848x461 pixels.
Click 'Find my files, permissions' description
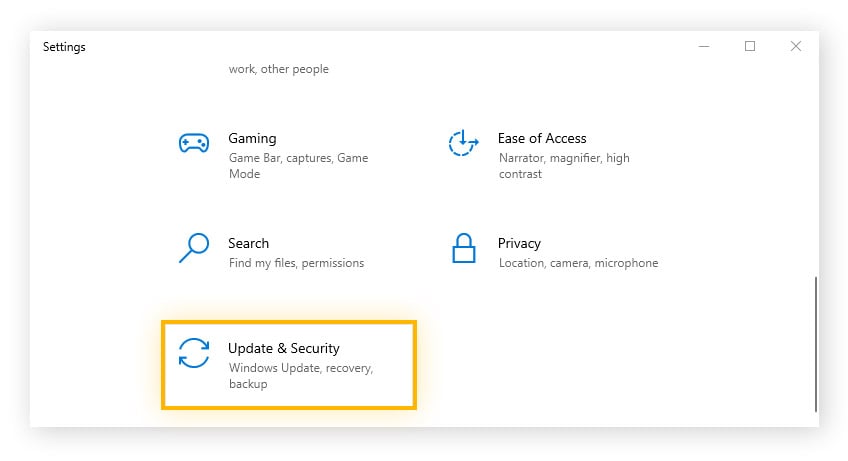(296, 263)
